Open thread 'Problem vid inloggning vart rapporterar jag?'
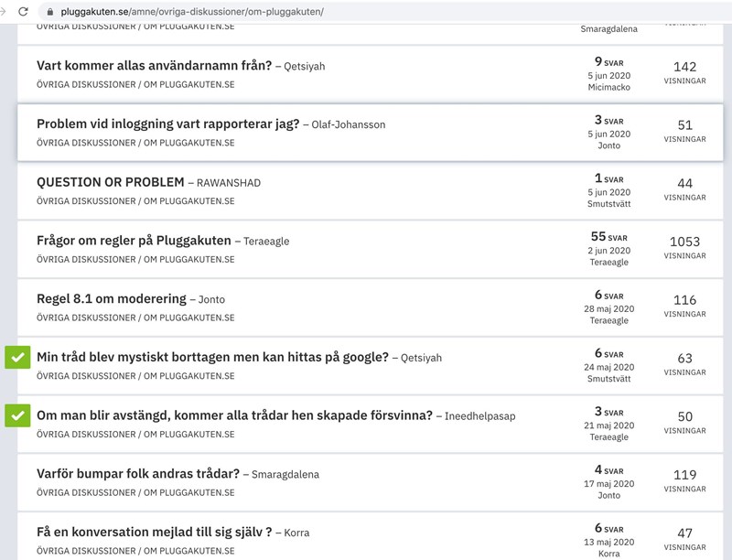The image size is (732, 560). (x=167, y=124)
